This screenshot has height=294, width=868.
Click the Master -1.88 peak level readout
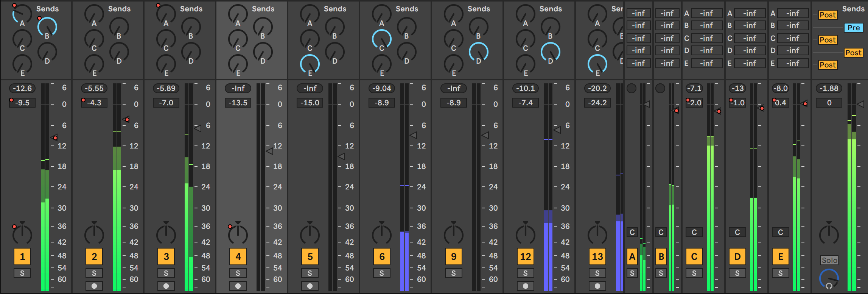click(829, 88)
